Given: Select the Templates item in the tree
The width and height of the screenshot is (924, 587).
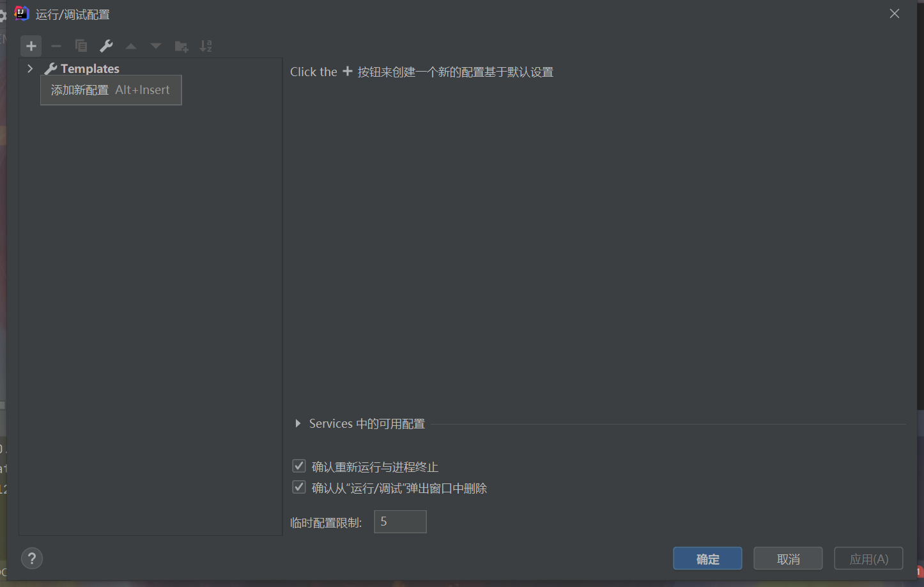Looking at the screenshot, I should tap(89, 68).
